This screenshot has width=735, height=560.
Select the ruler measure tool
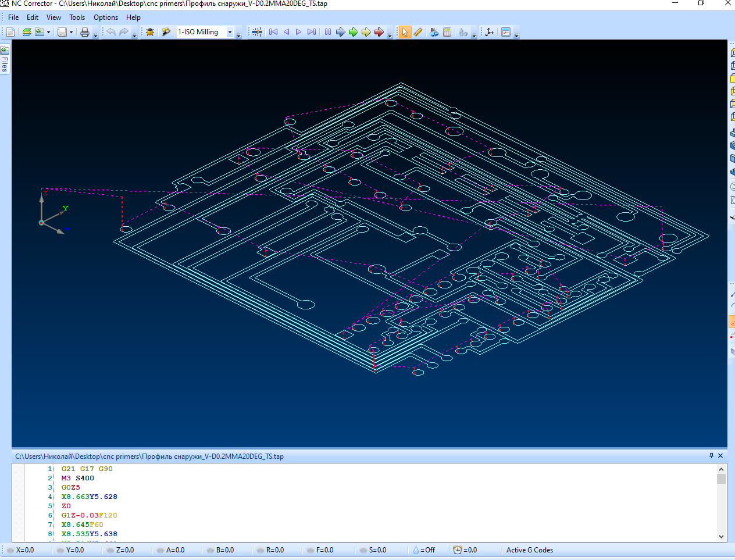(x=418, y=32)
